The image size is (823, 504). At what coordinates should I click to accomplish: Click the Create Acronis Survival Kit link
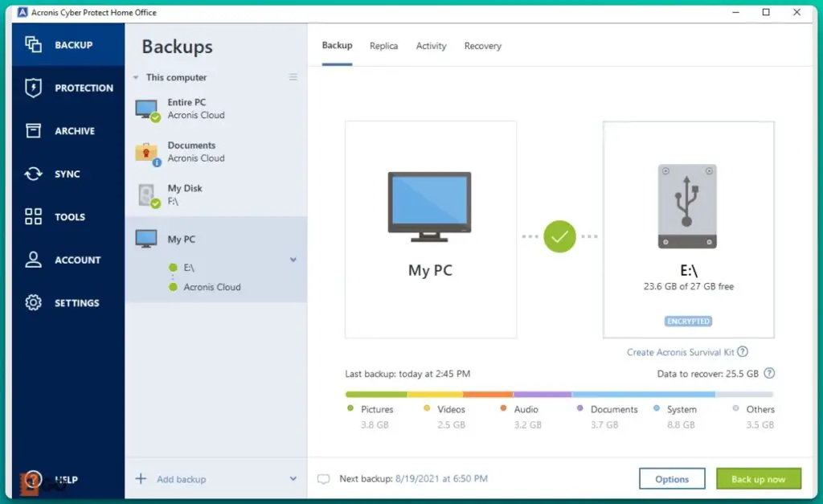[680, 352]
